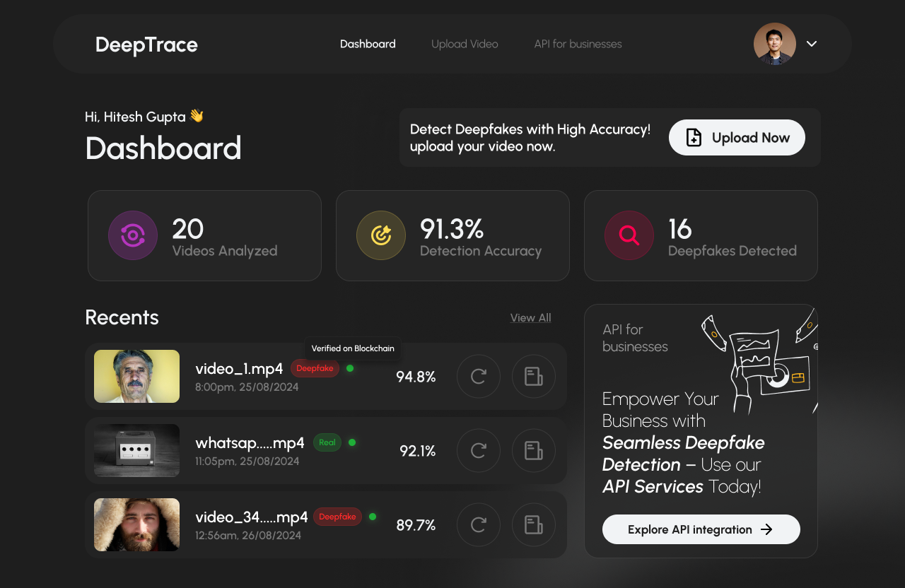The height and width of the screenshot is (588, 905).
Task: Click the video_1.mp4 file name
Action: [239, 368]
